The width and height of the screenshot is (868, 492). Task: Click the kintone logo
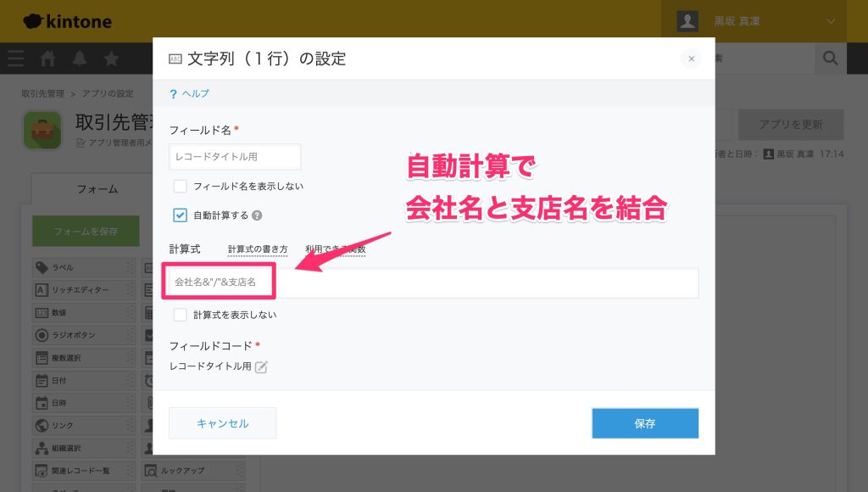point(68,21)
